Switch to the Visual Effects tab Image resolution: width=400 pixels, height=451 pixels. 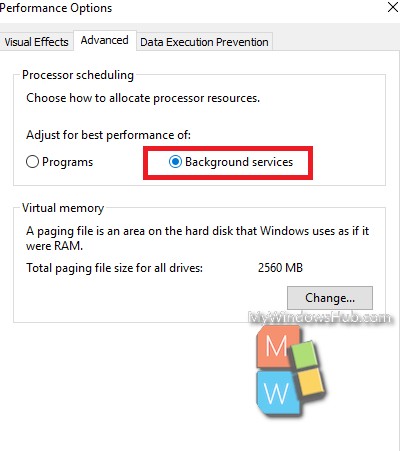(36, 42)
